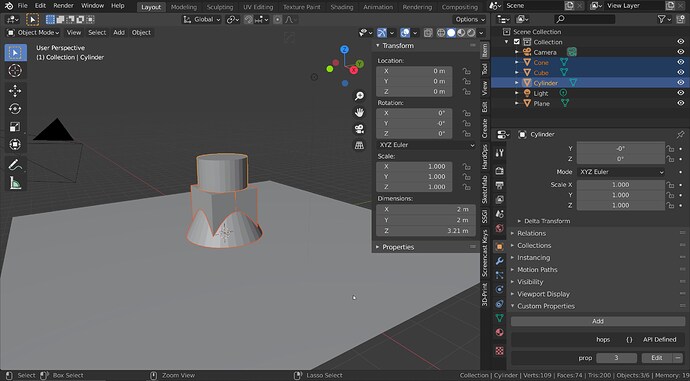Open View Layer properties icon

[x=499, y=200]
